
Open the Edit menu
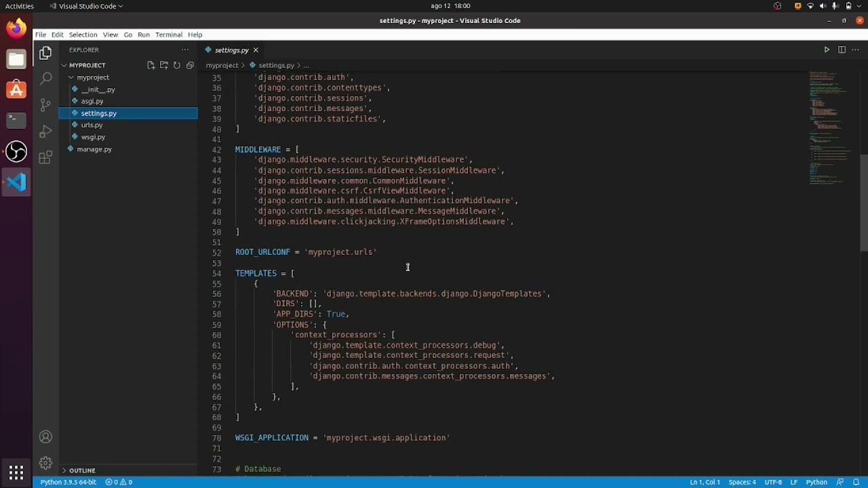tap(57, 35)
